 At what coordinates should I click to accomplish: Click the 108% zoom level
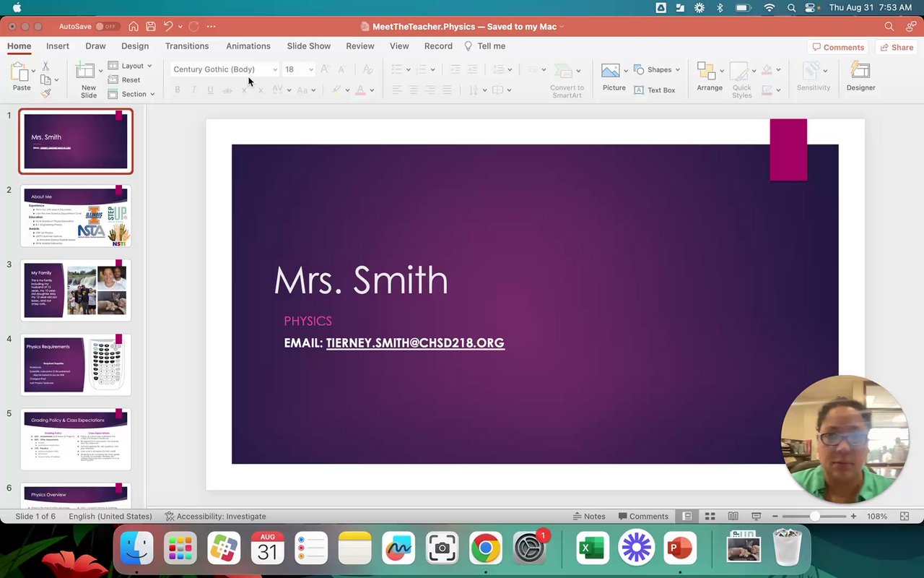877,517
